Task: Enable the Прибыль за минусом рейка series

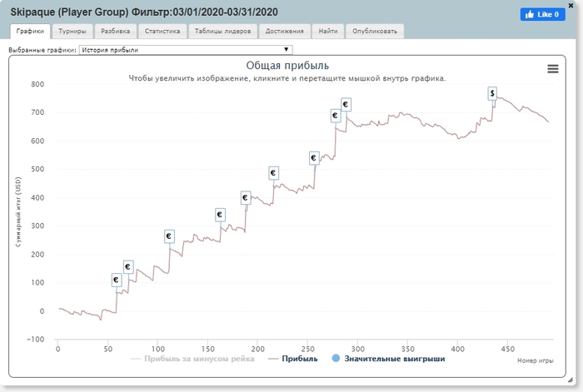Action: tap(192, 359)
